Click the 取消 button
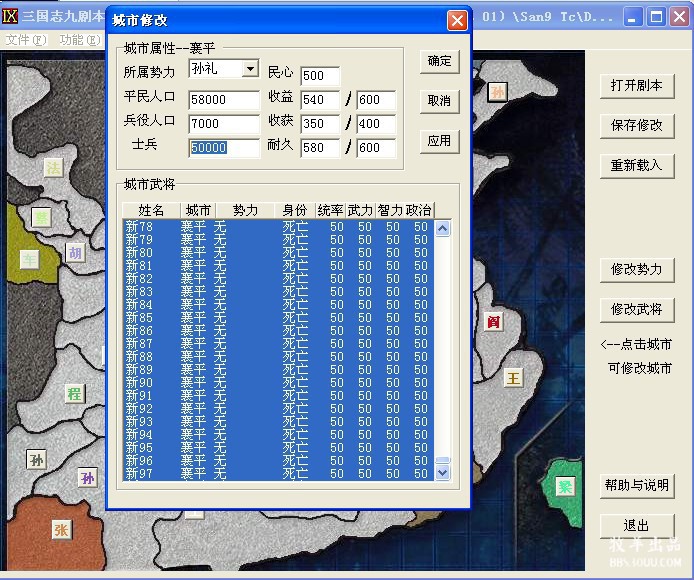The width and height of the screenshot is (694, 580). click(x=440, y=101)
